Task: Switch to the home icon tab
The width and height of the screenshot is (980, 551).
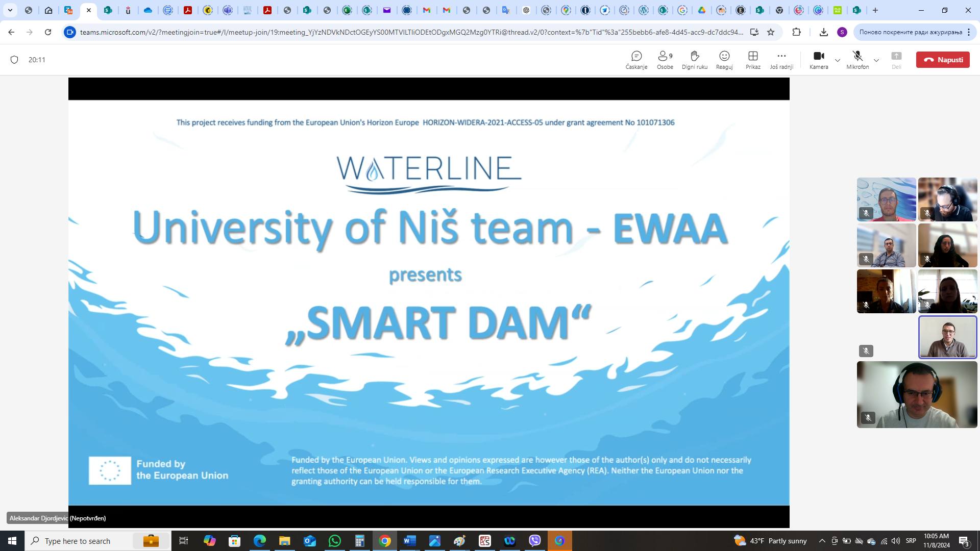Action: (x=48, y=10)
